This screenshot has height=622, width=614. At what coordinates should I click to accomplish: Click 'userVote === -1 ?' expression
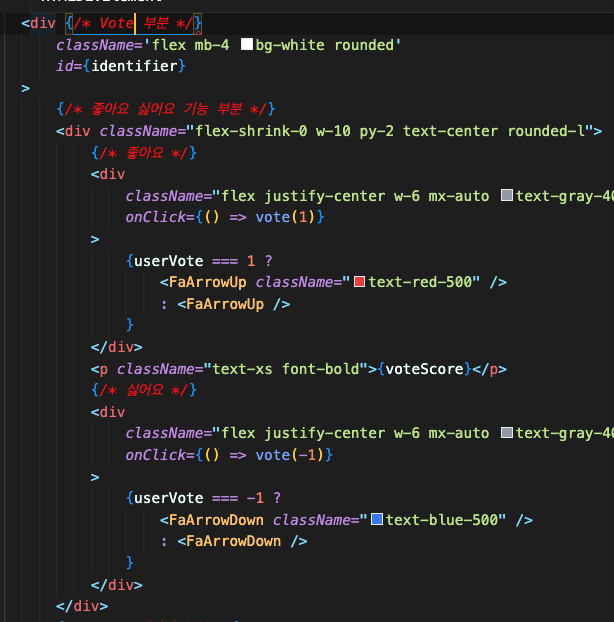[x=203, y=498]
